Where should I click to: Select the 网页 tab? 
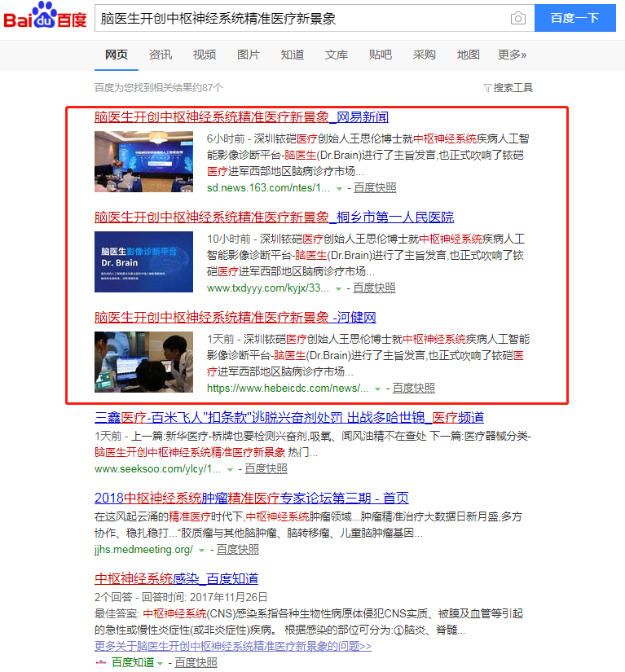click(x=117, y=55)
